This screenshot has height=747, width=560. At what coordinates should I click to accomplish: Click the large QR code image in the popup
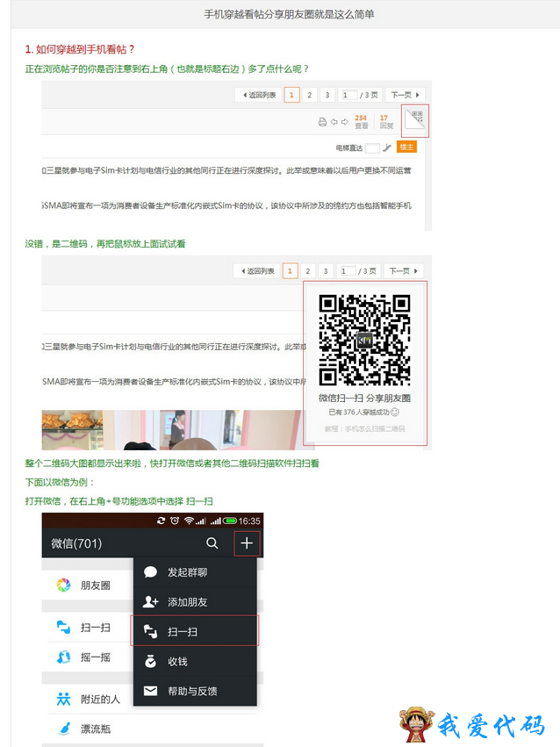(x=365, y=340)
